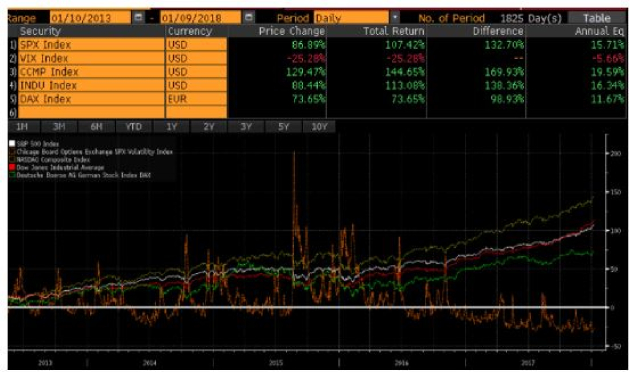Click the VIX Index security field
Image resolution: width=630 pixels, height=372 pixels.
coord(91,58)
